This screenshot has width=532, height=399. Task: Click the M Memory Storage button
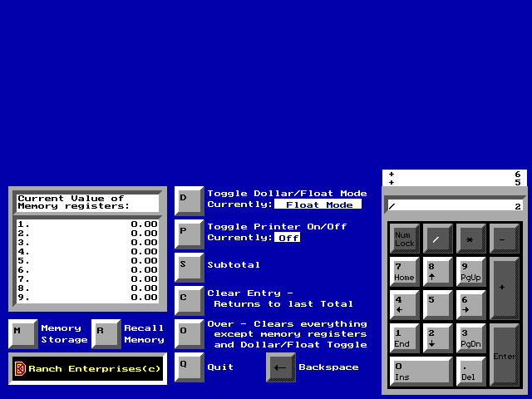coord(22,333)
